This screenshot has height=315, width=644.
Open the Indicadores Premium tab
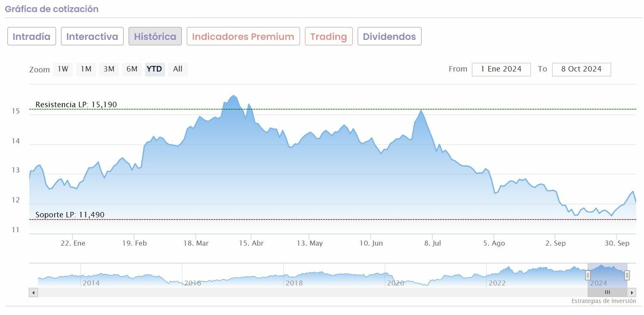[243, 37]
